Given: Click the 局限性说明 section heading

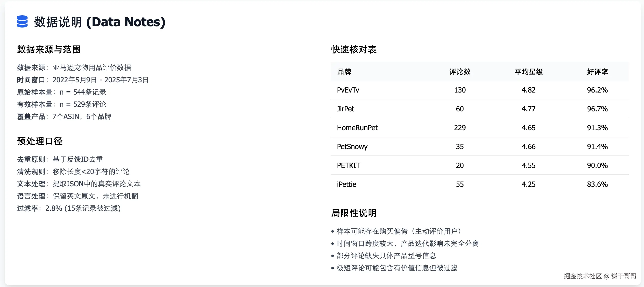Looking at the screenshot, I should click(354, 213).
